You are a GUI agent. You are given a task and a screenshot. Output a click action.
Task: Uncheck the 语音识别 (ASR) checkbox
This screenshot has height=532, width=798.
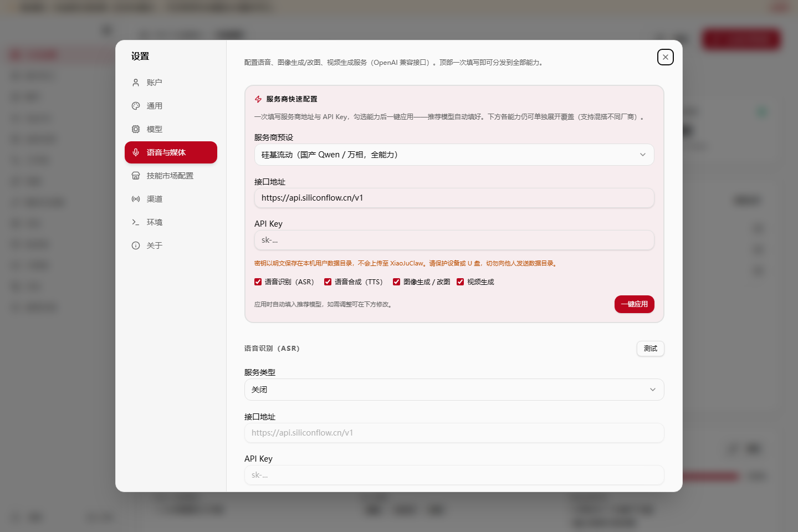(x=258, y=282)
